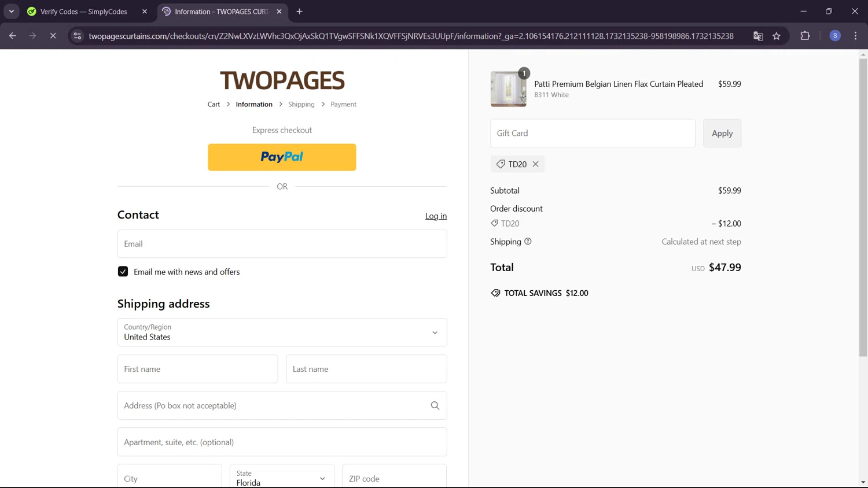Click the Express checkout heading
Viewport: 868px width, 488px height.
[282, 130]
